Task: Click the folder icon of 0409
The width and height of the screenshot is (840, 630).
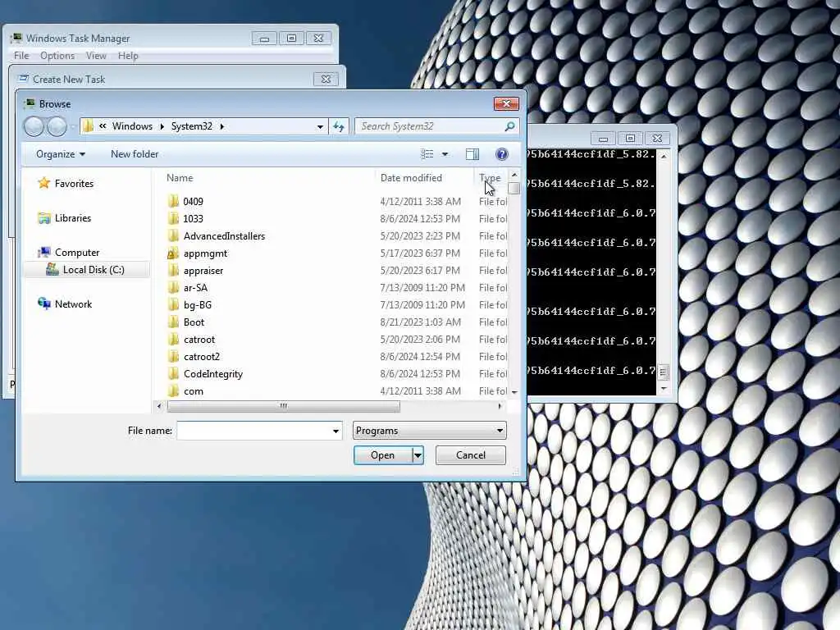Action: coord(173,202)
